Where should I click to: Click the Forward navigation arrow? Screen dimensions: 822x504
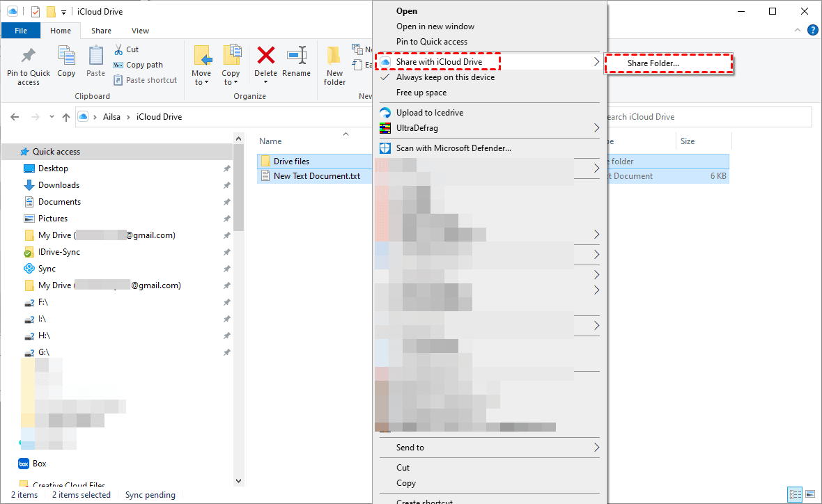click(35, 117)
